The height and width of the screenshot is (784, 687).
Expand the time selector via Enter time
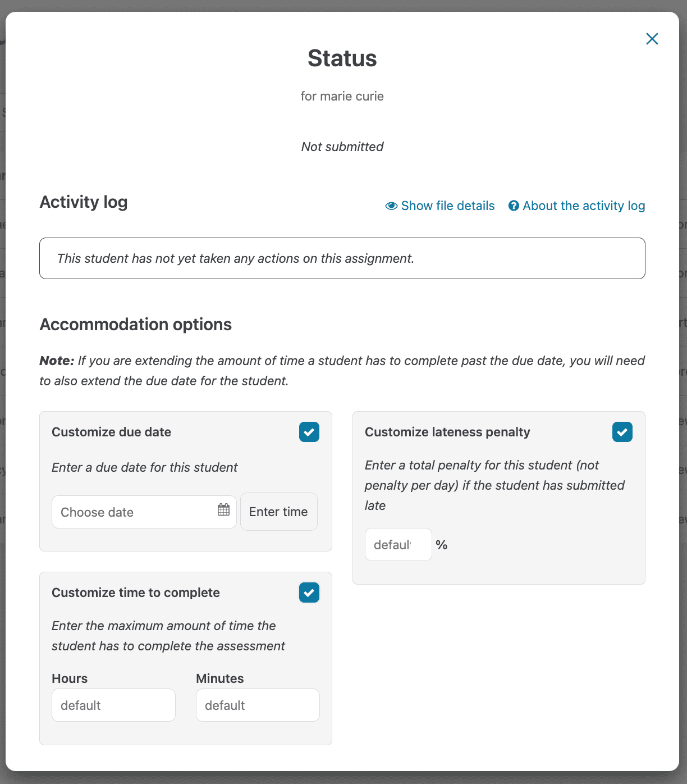click(x=278, y=512)
